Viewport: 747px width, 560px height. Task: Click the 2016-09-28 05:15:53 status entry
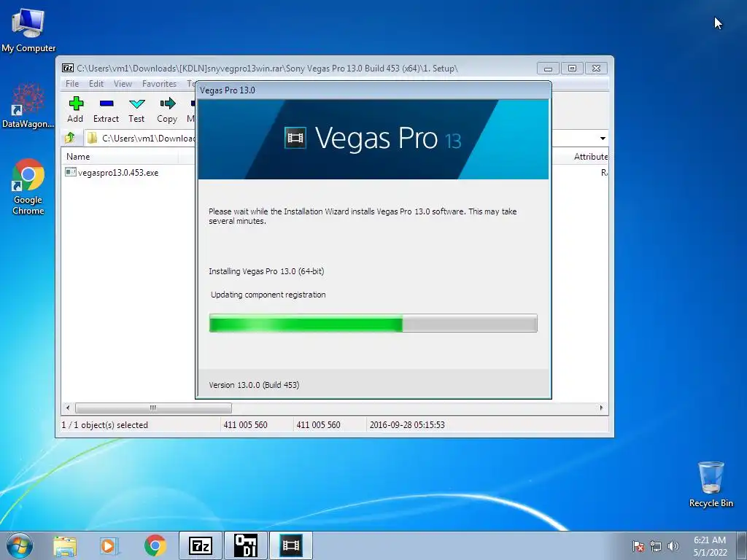click(x=407, y=425)
